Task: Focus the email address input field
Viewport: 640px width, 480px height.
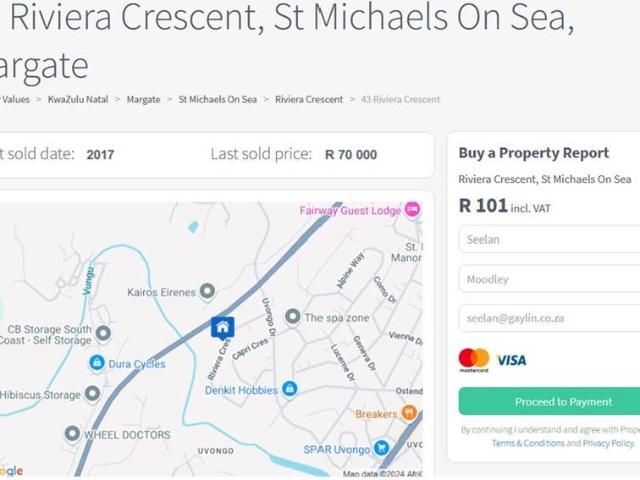Action: pyautogui.click(x=550, y=318)
